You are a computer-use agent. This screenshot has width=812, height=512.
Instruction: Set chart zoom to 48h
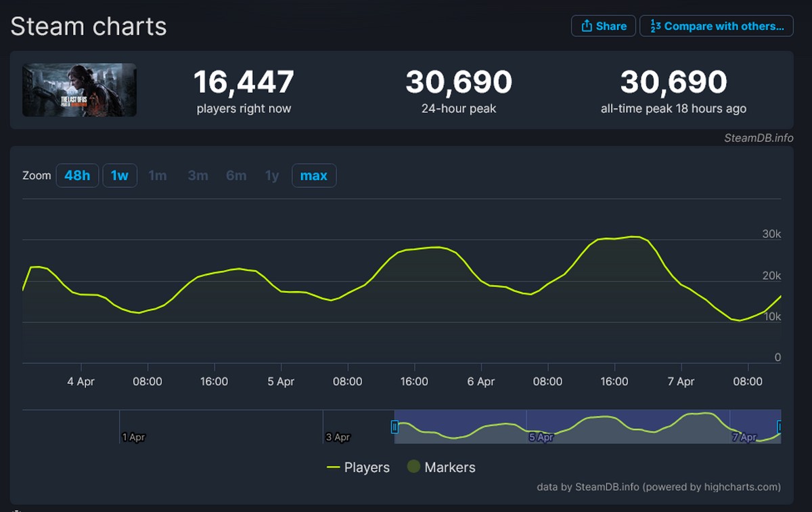click(x=77, y=175)
